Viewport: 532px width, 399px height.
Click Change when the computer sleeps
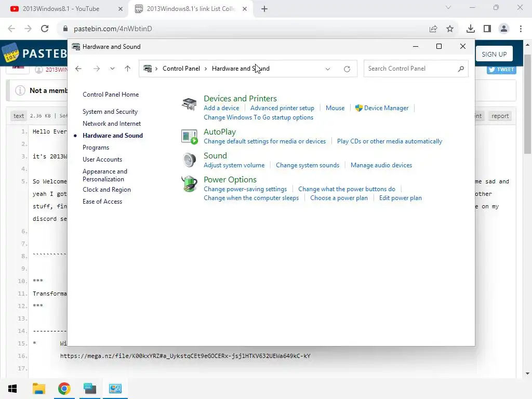click(251, 198)
